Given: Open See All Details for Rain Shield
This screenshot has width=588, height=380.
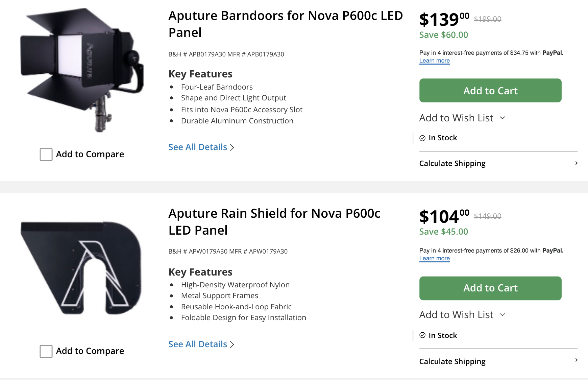Looking at the screenshot, I should click(198, 345).
